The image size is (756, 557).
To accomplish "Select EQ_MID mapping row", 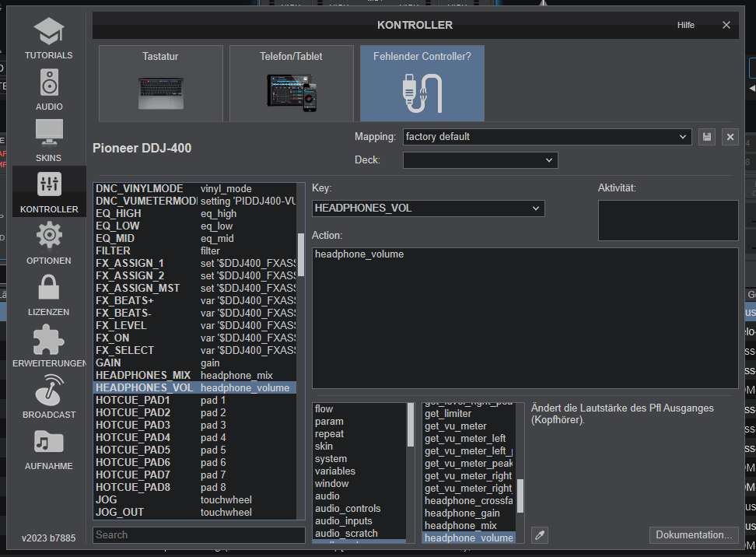I will pos(194,239).
